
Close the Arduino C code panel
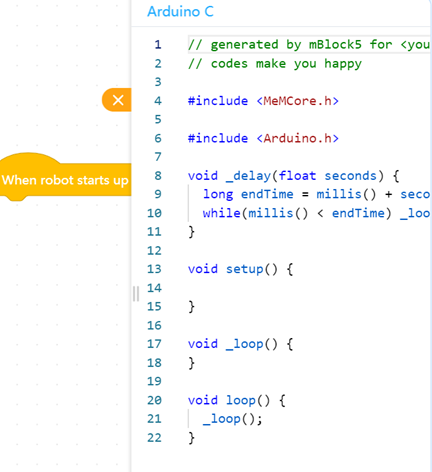coord(117,100)
